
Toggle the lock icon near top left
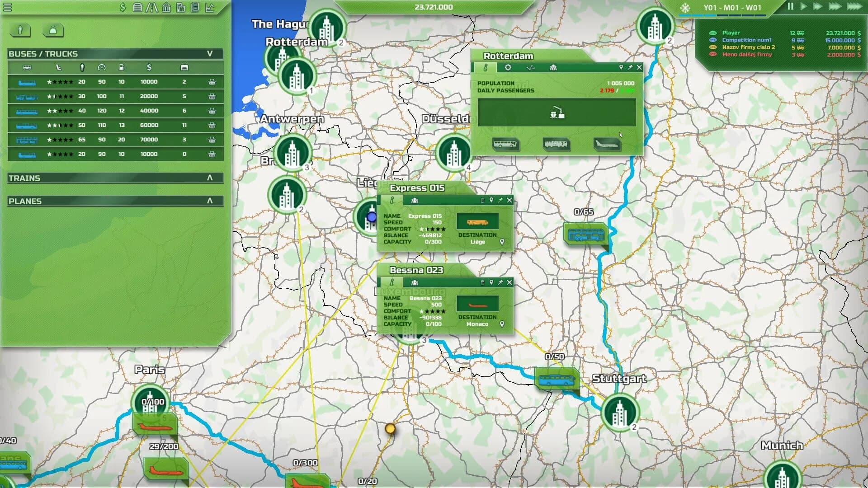pos(52,31)
